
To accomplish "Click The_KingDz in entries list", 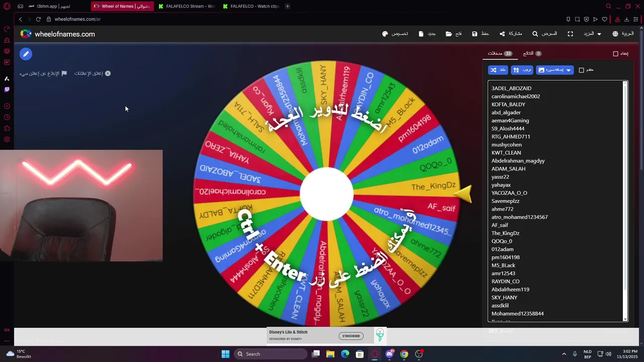I will (x=505, y=233).
